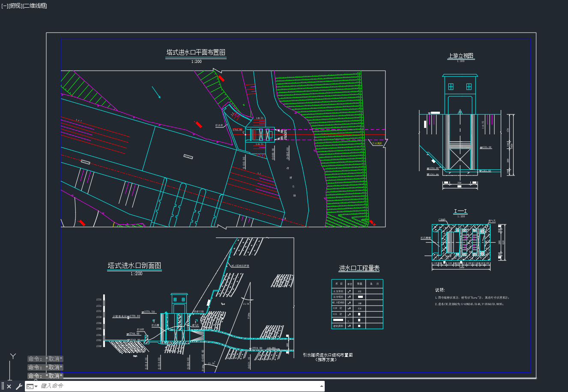The height and width of the screenshot is (392, 568).
Task: Show recent commands list icon
Action: coord(32,386)
